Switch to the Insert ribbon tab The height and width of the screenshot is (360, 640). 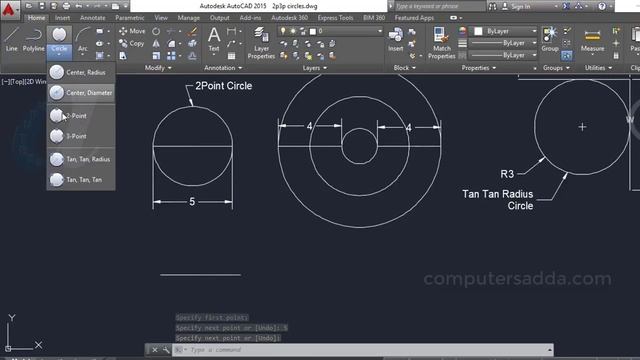(x=62, y=18)
